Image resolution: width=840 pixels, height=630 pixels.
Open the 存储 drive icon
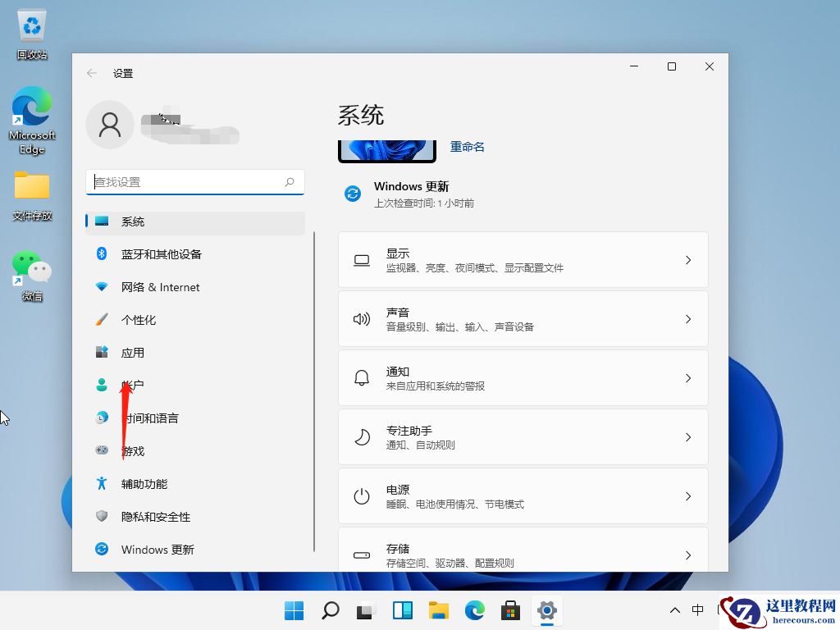362,555
